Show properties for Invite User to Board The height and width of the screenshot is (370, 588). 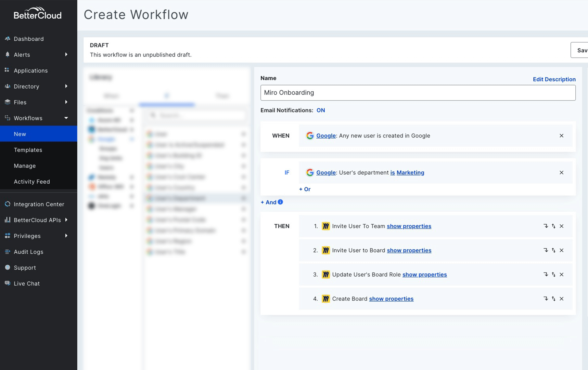(409, 250)
